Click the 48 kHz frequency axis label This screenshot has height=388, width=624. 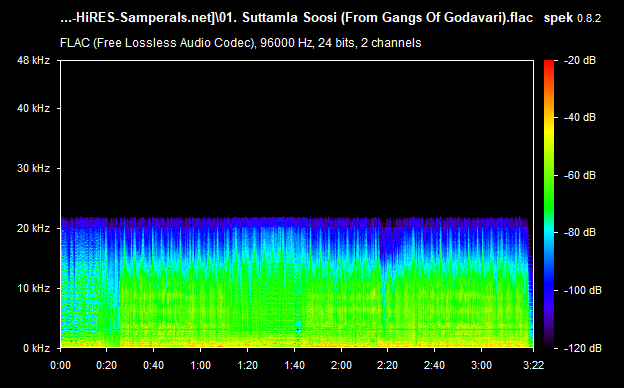click(x=33, y=60)
